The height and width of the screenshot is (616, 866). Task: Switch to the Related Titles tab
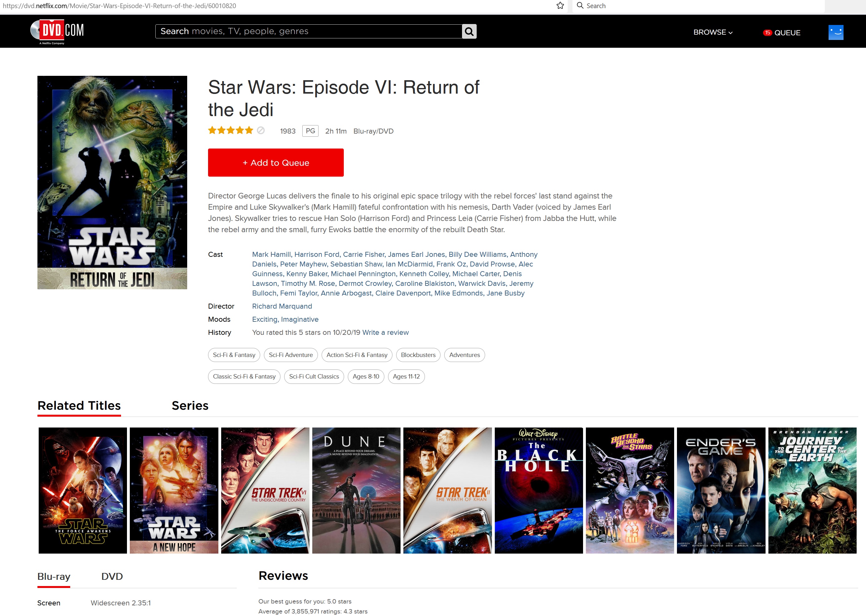[79, 405]
